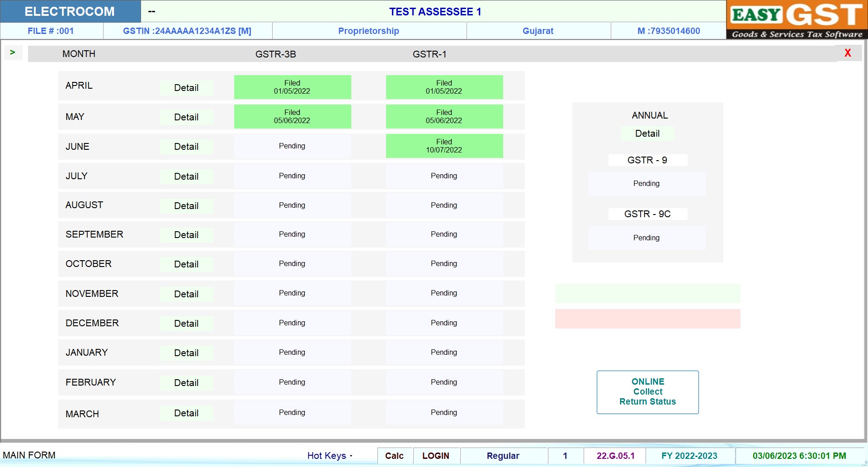Click the GSTR-9 Pending status box
Image resolution: width=868 pixels, height=467 pixels.
pos(646,184)
